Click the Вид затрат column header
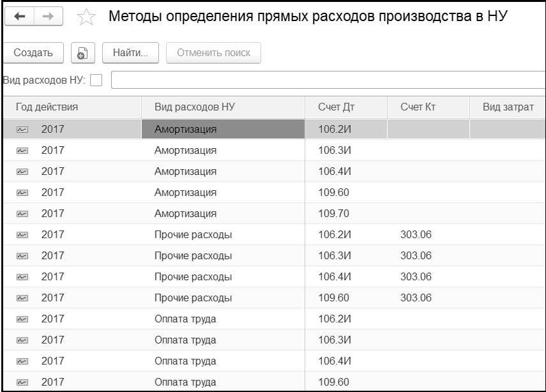The height and width of the screenshot is (392, 546). 508,107
